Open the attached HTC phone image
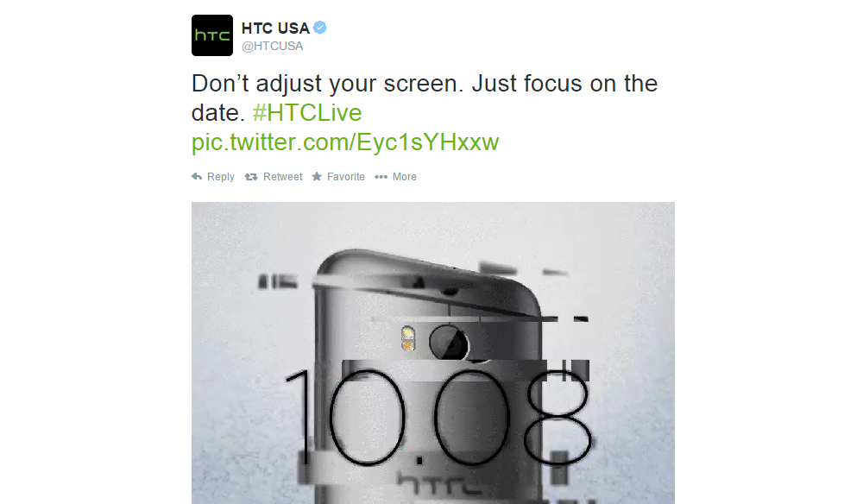 point(433,353)
